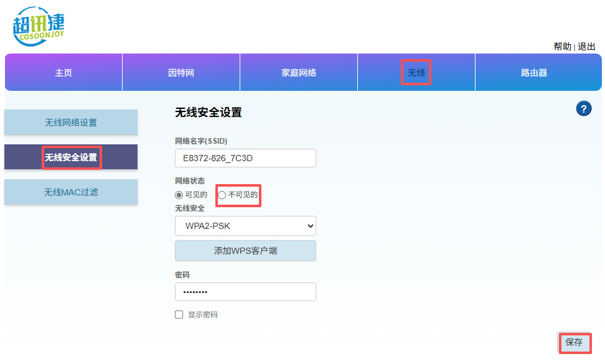
Task: Open the 家庭网络 section
Action: tap(298, 72)
